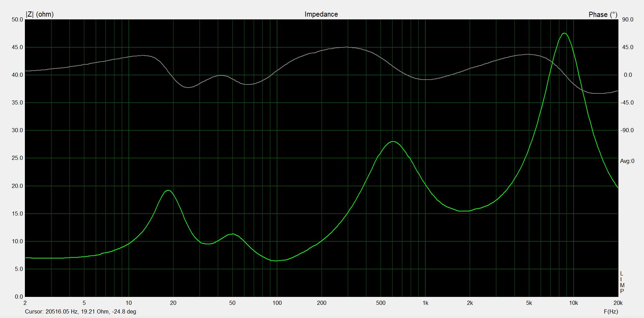Click the "-45.0" phase axis value
The image size is (644, 318).
(x=627, y=103)
